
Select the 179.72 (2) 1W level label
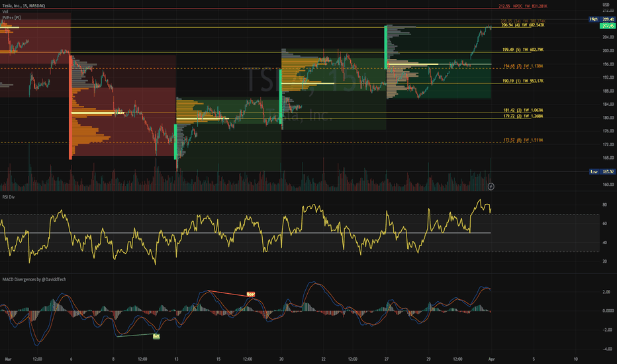(523, 116)
